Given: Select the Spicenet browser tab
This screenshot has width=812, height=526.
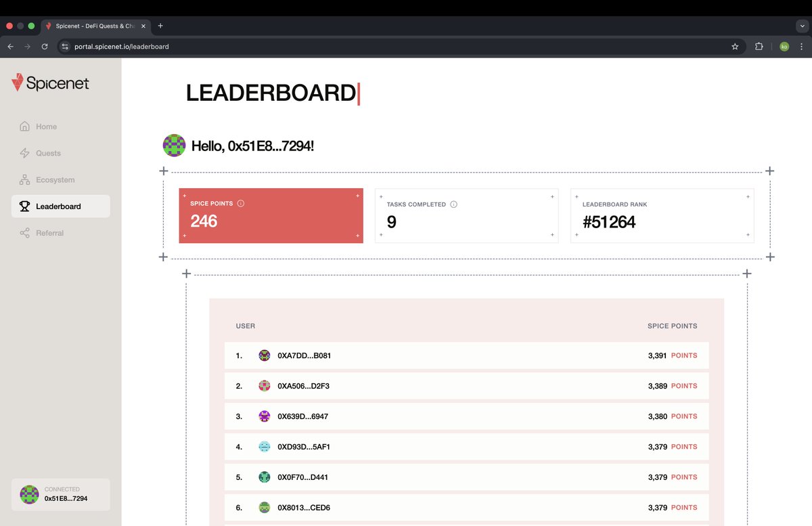Looking at the screenshot, I should tap(96, 26).
